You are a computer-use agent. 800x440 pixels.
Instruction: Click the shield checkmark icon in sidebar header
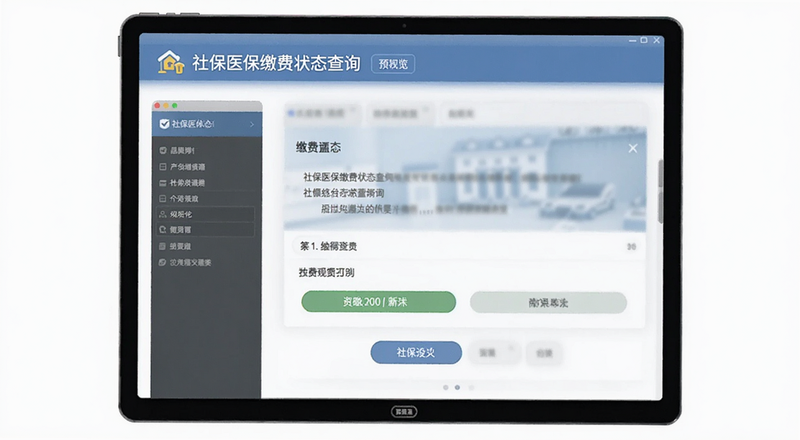[x=164, y=124]
